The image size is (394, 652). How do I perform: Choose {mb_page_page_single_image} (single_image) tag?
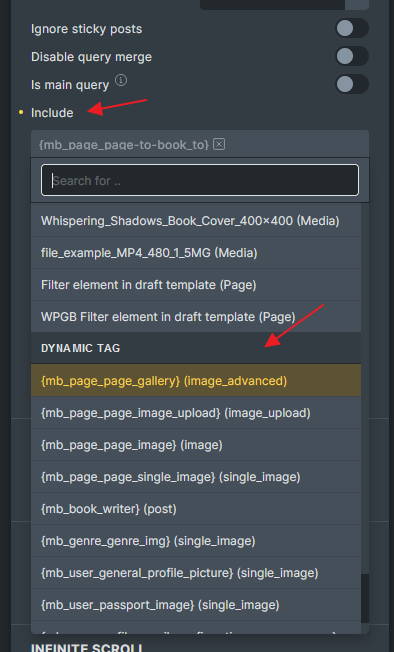pos(196,477)
